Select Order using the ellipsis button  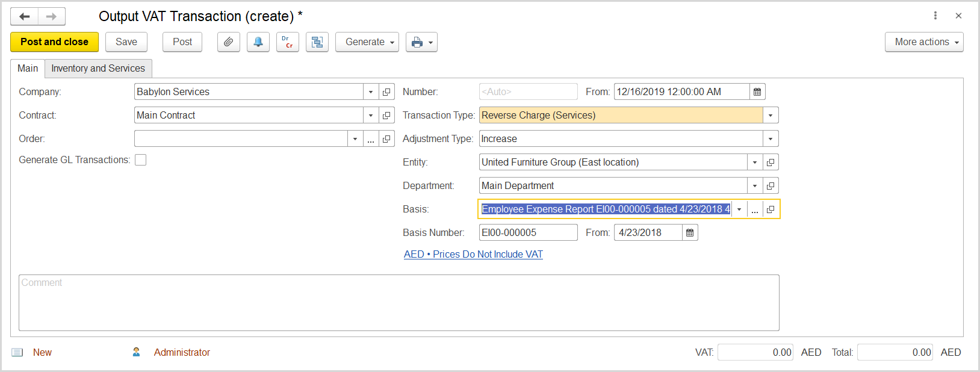coord(371,139)
